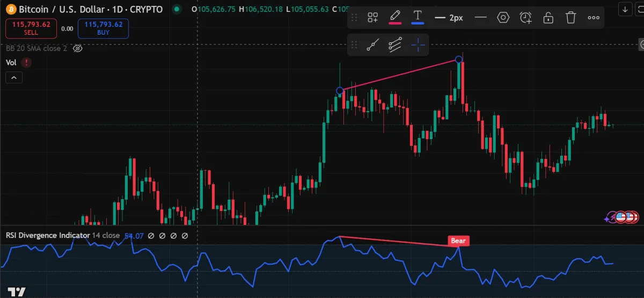Click the Vol red warning icon
Image resolution: width=644 pixels, height=298 pixels.
click(x=26, y=62)
